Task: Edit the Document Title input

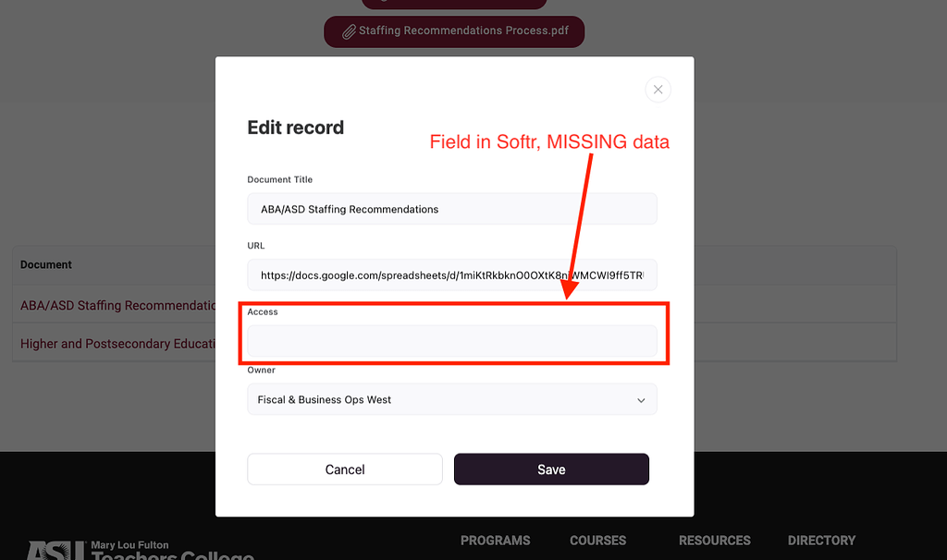Action: click(x=451, y=209)
